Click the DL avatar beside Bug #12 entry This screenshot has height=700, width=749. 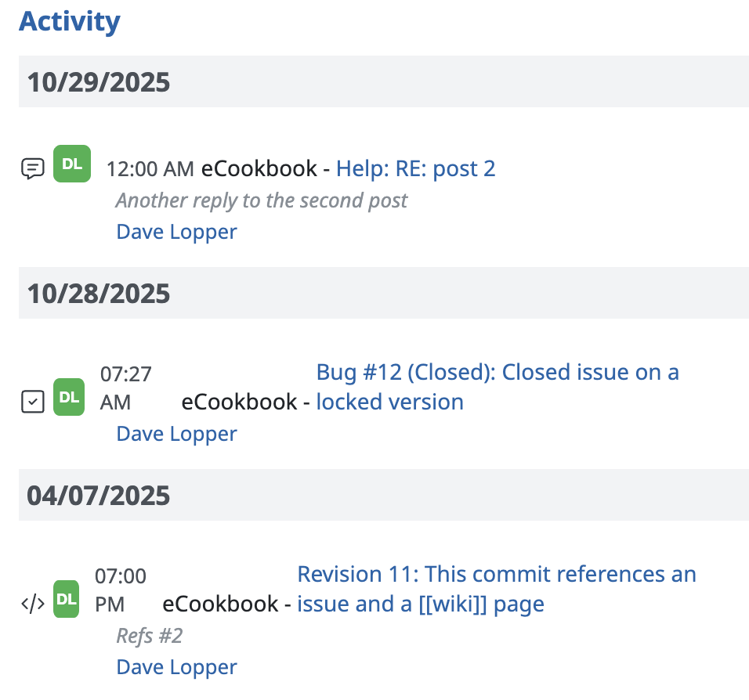tap(69, 398)
